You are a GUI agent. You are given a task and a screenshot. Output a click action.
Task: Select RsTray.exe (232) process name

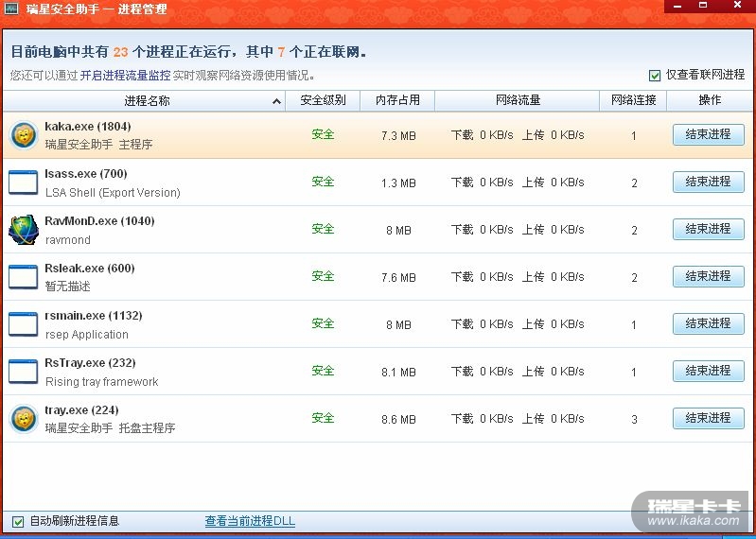[x=90, y=363]
